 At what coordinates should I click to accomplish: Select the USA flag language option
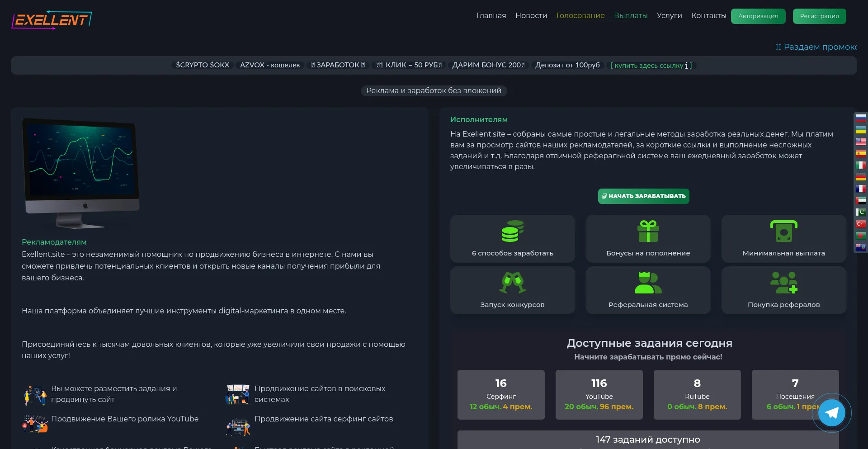(x=861, y=142)
